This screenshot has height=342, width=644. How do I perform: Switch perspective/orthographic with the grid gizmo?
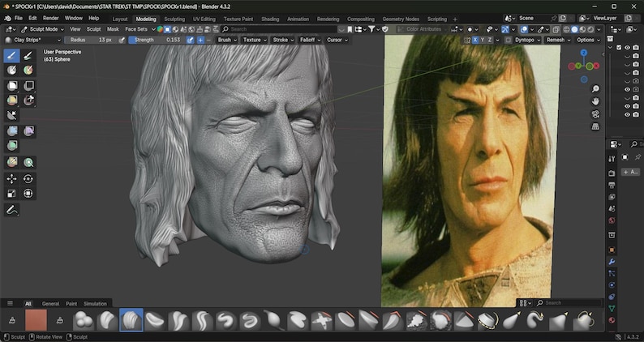[x=595, y=127]
